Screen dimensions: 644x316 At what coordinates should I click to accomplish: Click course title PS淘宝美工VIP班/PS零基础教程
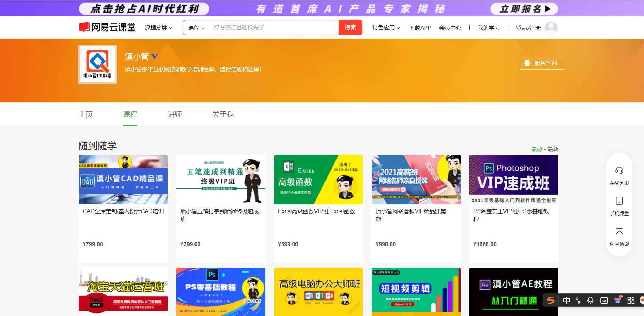click(x=511, y=215)
